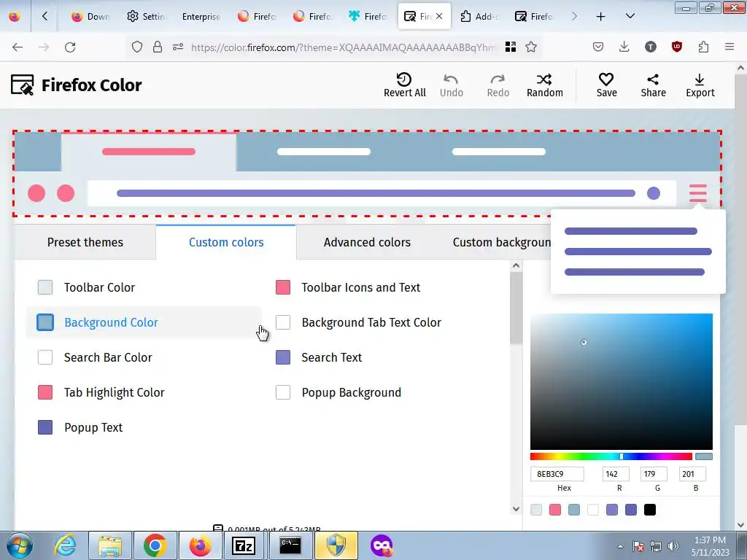List all tabs with the dropdown arrow

[630, 17]
